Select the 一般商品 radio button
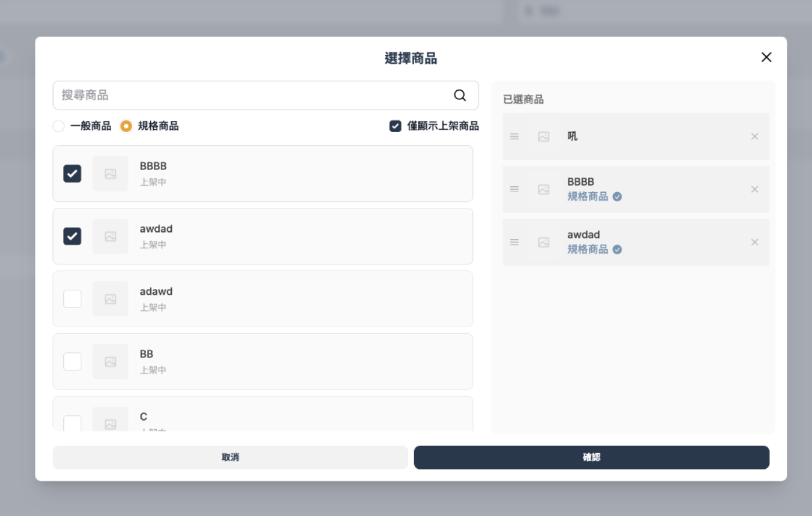Screen dimensions: 812x516 58,125
